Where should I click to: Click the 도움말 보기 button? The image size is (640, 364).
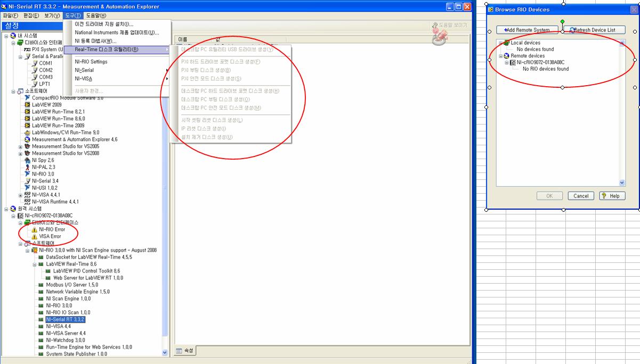pyautogui.click(x=449, y=25)
